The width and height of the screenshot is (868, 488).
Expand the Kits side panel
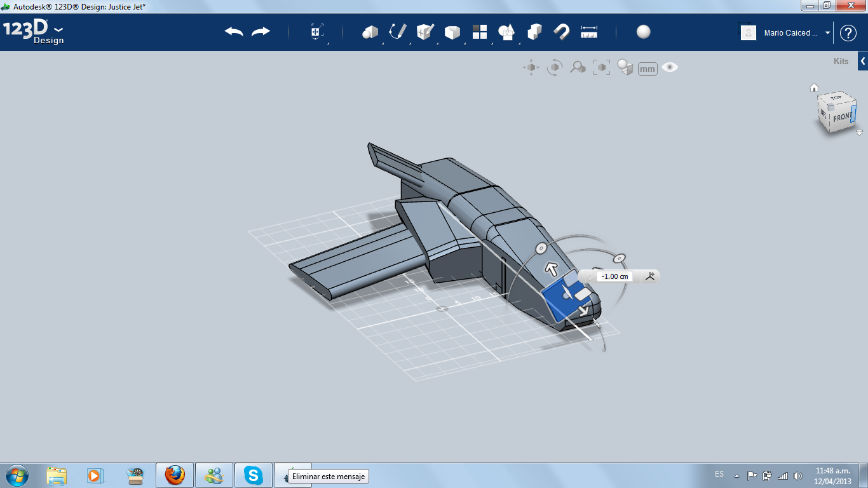862,62
